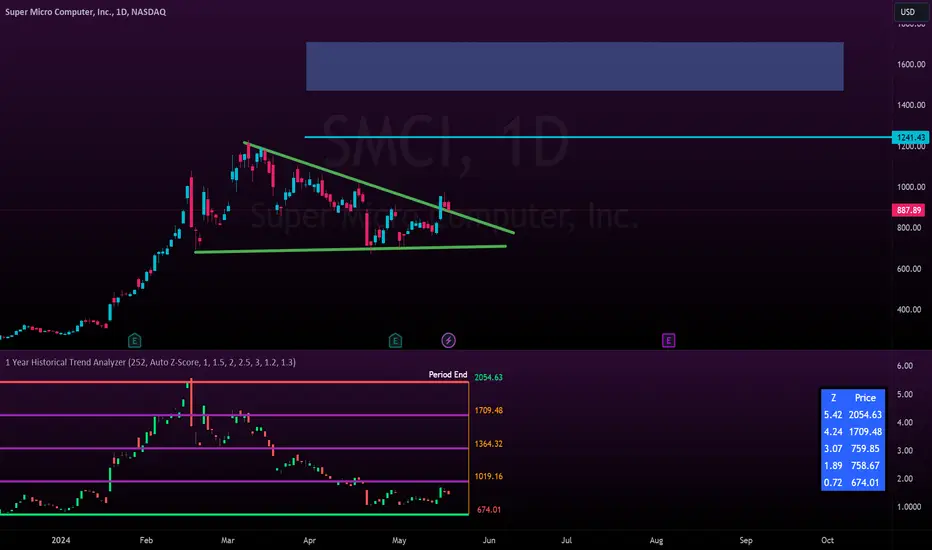The height and width of the screenshot is (550, 932).
Task: Click the 1000.00 price axis label
Action: click(x=911, y=187)
